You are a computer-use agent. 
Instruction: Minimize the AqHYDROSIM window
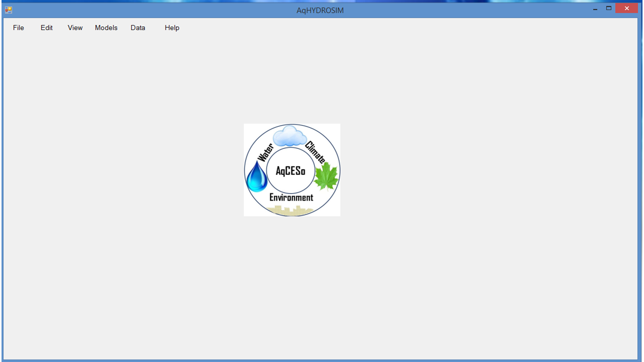tap(595, 9)
